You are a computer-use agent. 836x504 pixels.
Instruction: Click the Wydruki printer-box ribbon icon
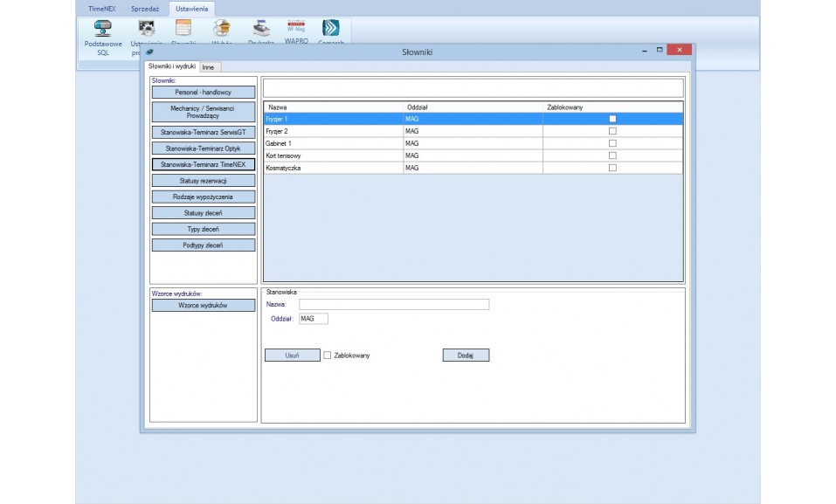221,29
